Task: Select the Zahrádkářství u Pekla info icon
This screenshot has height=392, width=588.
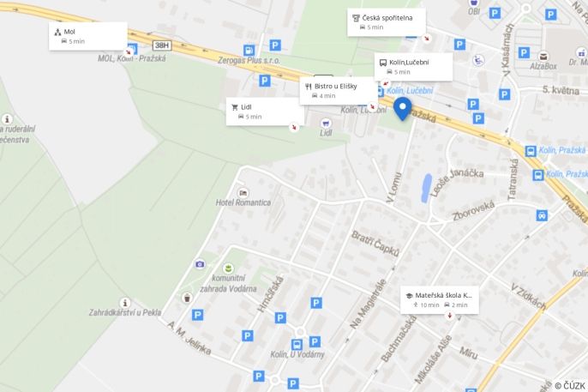Action: pos(125,302)
